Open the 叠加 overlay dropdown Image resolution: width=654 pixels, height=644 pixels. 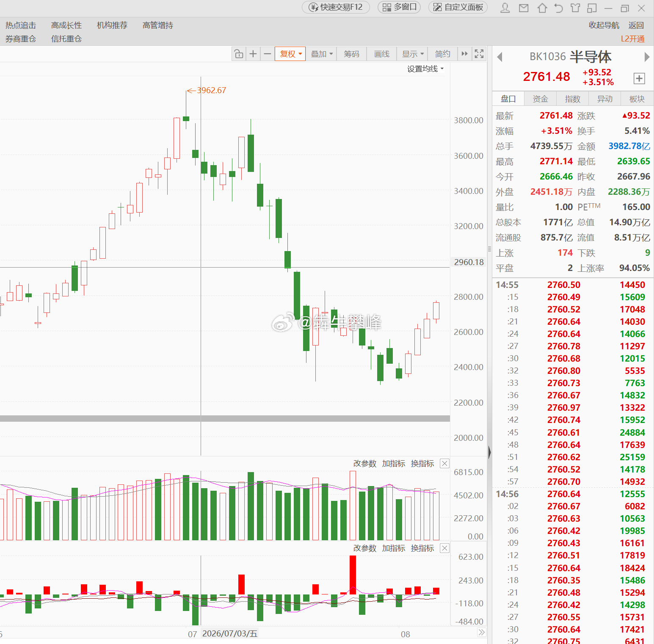pos(322,54)
